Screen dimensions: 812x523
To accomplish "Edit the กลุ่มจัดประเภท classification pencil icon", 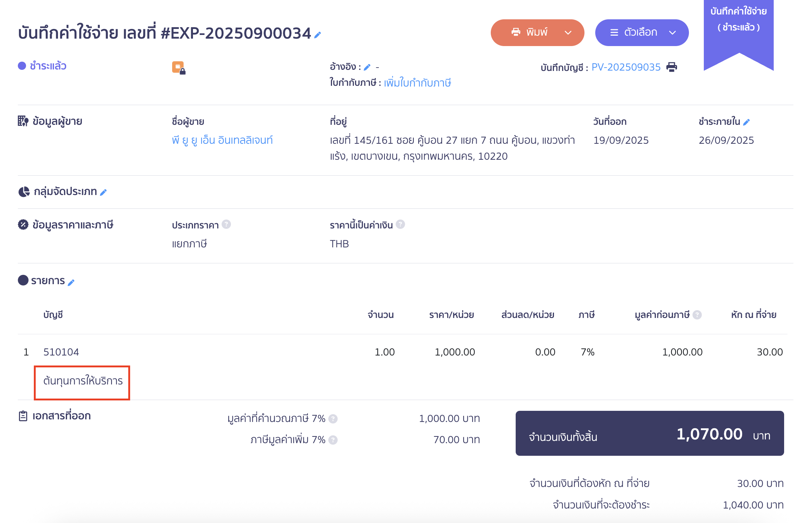I will coord(103,192).
